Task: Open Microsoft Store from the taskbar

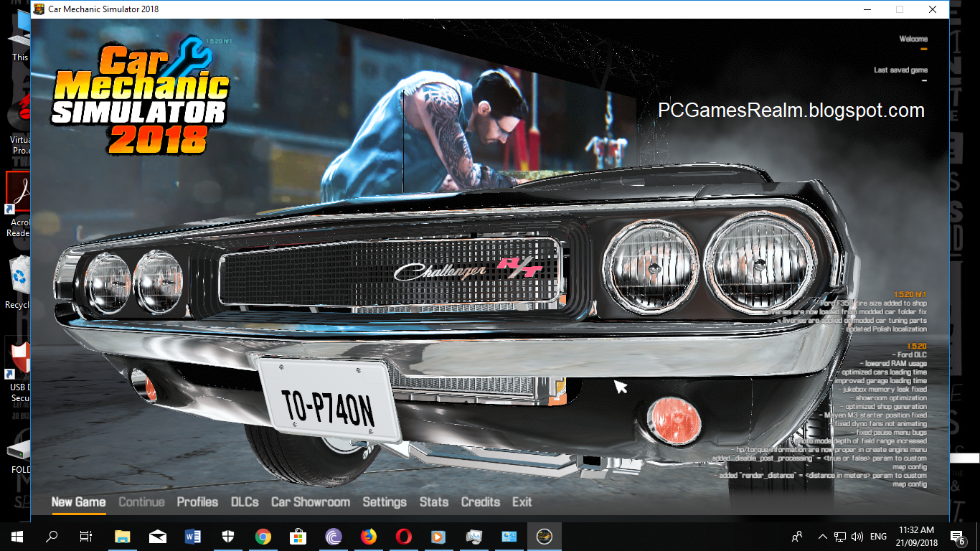Action: [x=298, y=537]
